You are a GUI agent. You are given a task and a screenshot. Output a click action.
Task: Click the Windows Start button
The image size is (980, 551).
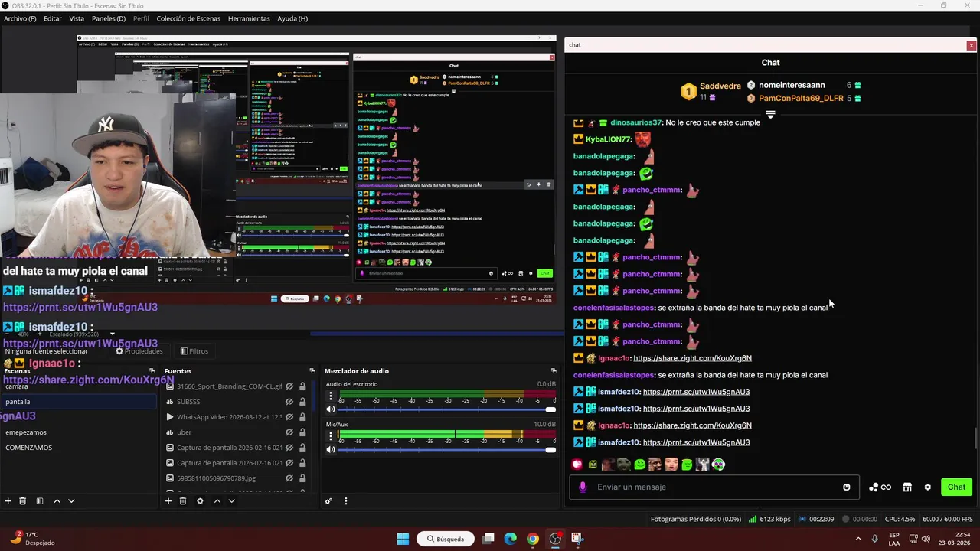403,539
